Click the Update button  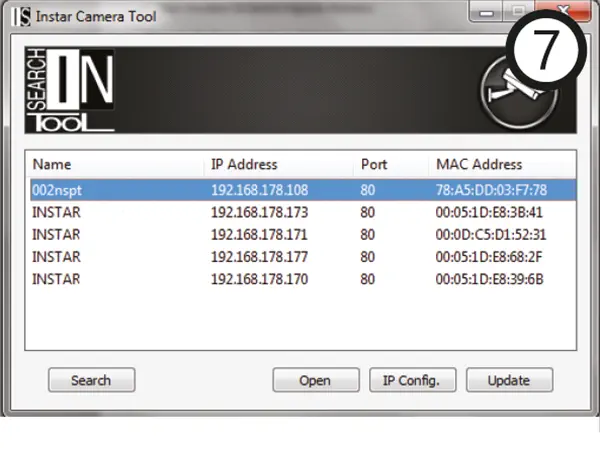pyautogui.click(x=509, y=381)
